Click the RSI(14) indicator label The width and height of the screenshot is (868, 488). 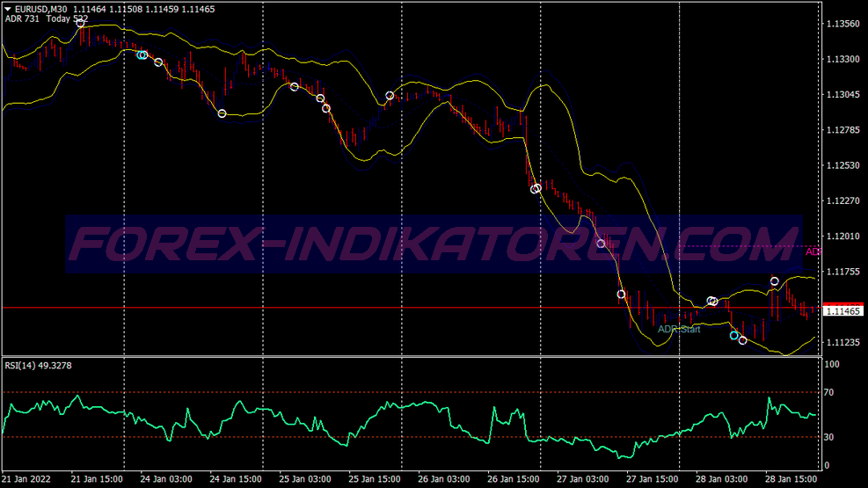pyautogui.click(x=38, y=366)
